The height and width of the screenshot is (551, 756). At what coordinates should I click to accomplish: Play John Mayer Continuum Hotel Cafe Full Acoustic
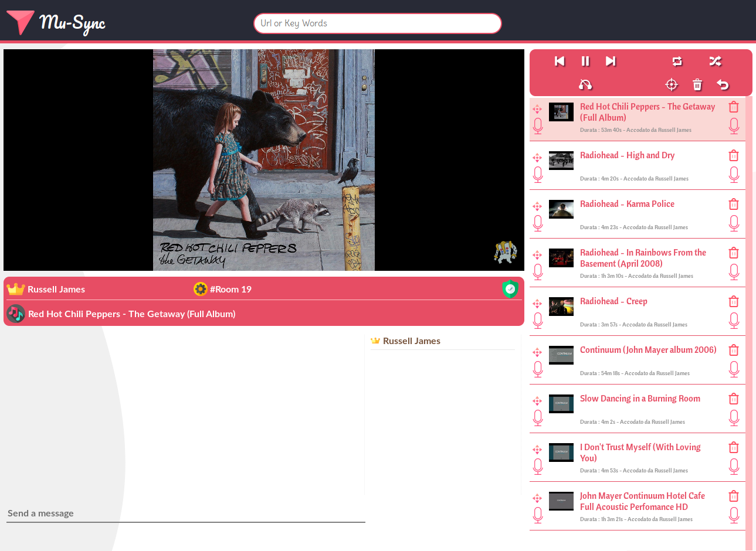coord(642,501)
